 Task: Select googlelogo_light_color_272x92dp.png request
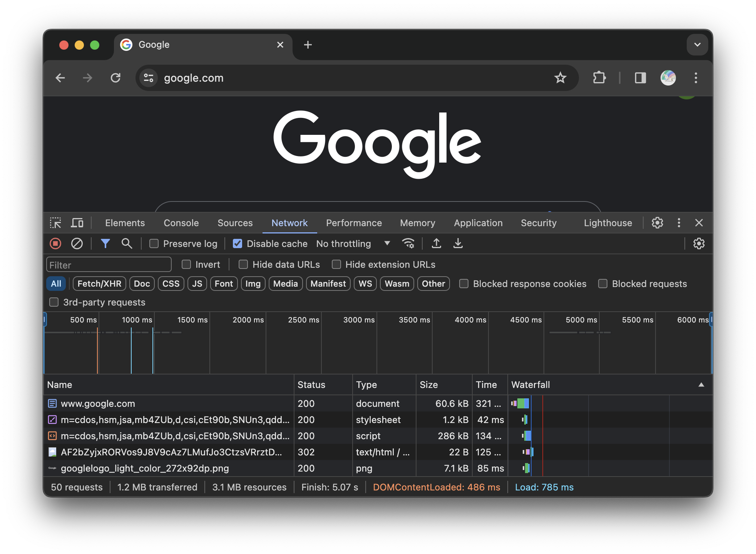[378, 468]
